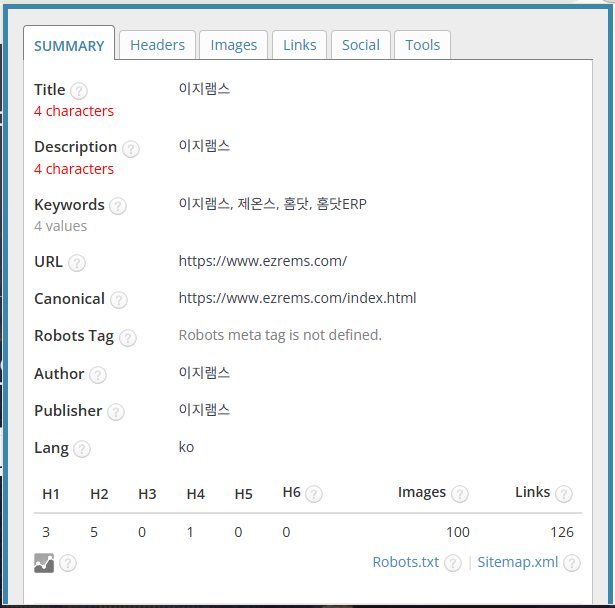The image size is (615, 608).
Task: Open the SUMMARY tab
Action: [x=69, y=43]
